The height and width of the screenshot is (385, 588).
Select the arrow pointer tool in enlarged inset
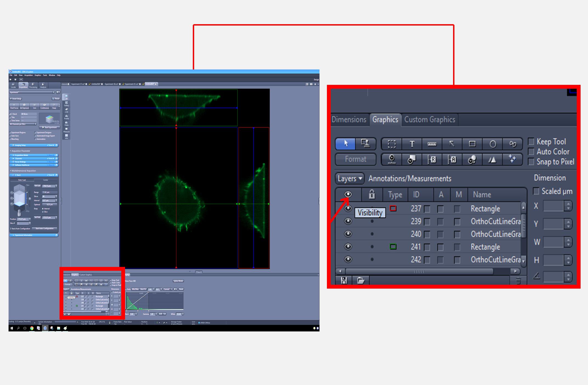[x=345, y=144]
